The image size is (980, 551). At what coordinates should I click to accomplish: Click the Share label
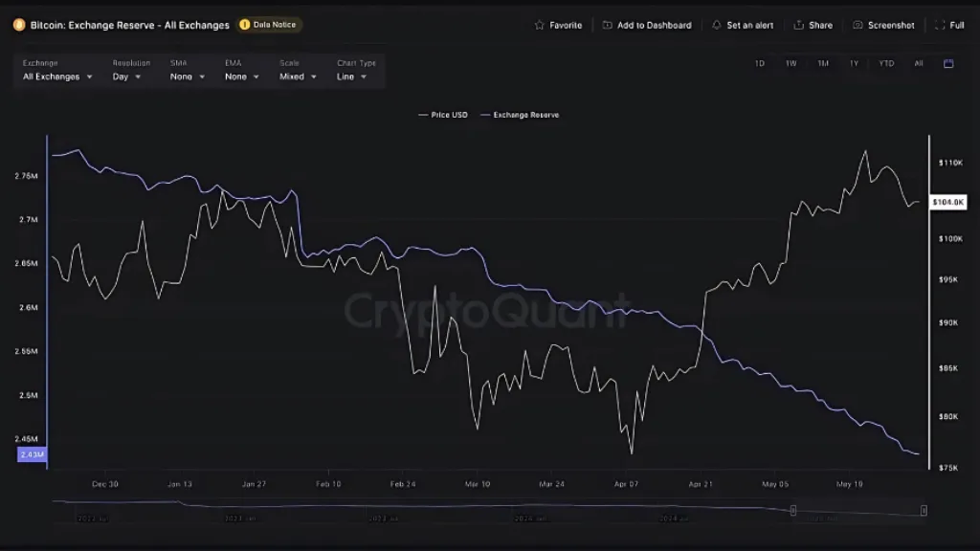[820, 25]
